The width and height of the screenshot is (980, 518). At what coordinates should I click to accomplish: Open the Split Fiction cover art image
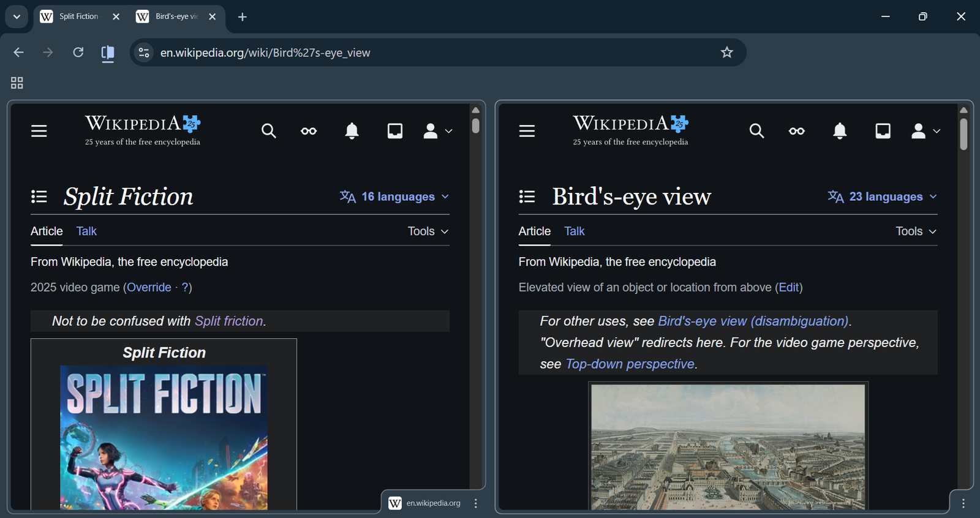(x=164, y=437)
